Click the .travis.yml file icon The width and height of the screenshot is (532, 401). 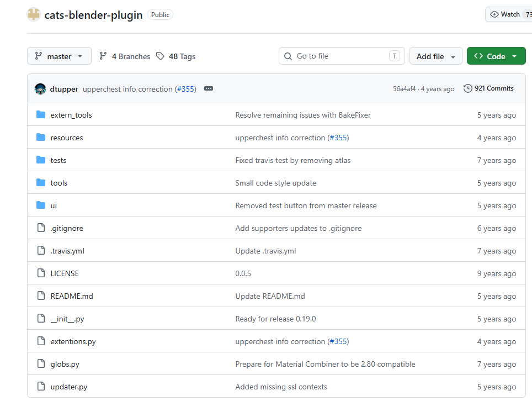(41, 250)
